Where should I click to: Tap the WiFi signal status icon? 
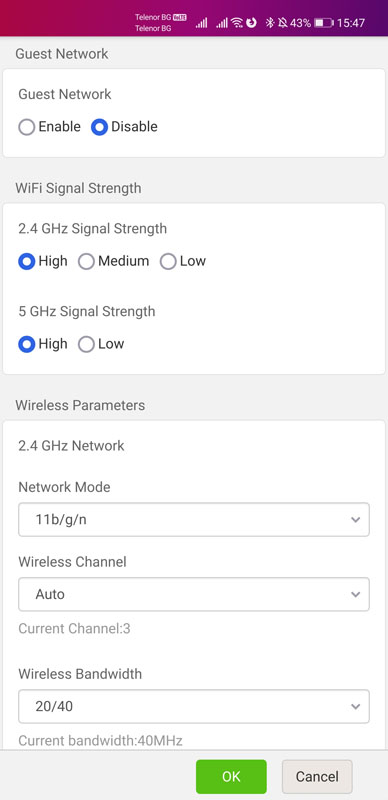pyautogui.click(x=236, y=22)
